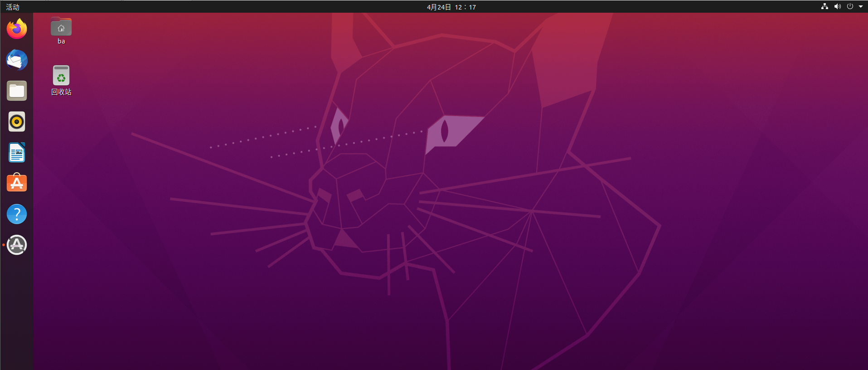
Task: Click the power icon in top bar
Action: click(850, 6)
